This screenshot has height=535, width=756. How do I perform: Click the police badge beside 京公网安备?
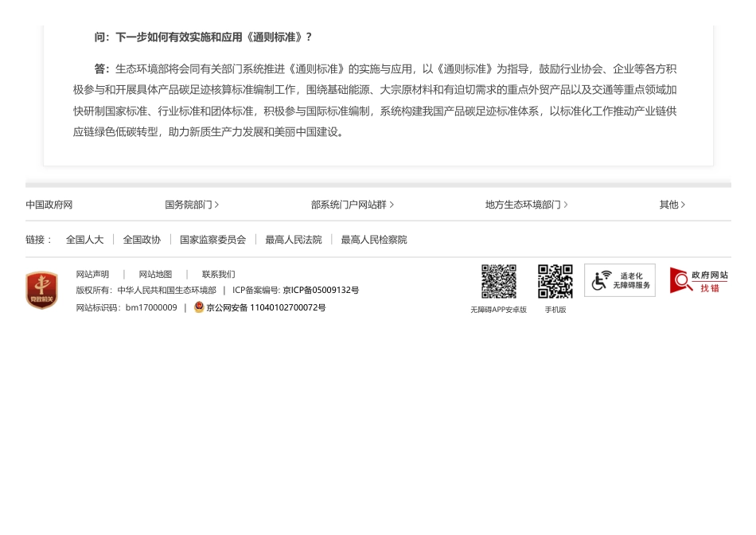point(199,307)
